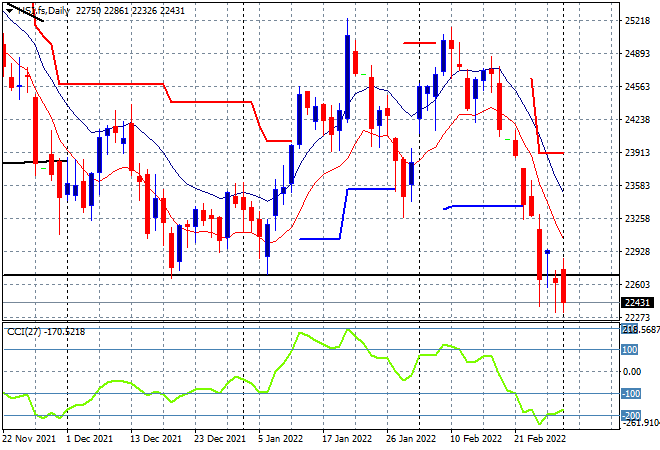Click the CCI 100 level label
This screenshot has width=660, height=450.
point(629,350)
